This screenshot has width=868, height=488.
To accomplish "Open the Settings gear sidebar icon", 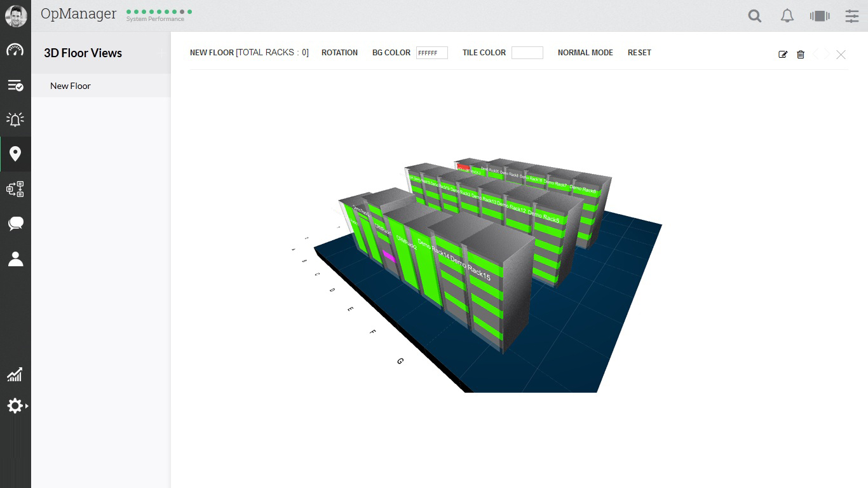I will point(15,406).
